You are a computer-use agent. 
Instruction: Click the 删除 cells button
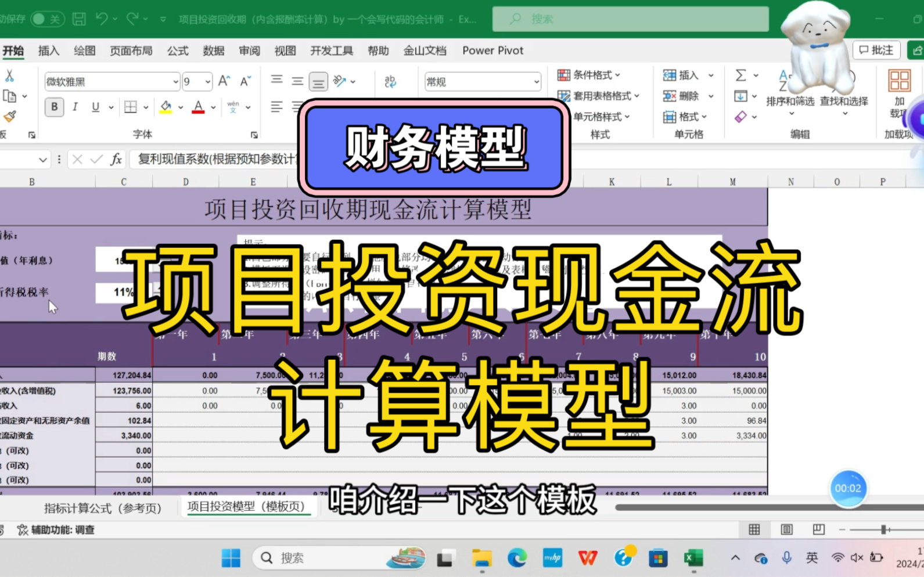pos(681,96)
